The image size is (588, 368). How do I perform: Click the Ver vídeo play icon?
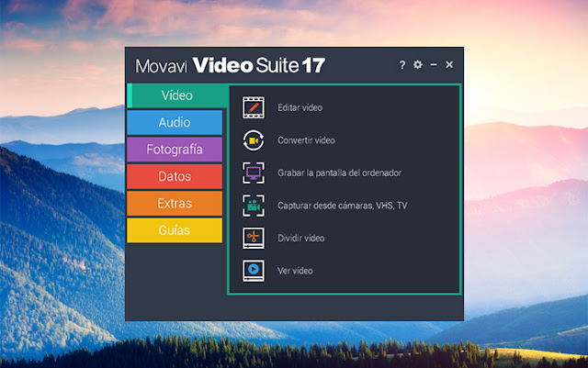(x=254, y=271)
